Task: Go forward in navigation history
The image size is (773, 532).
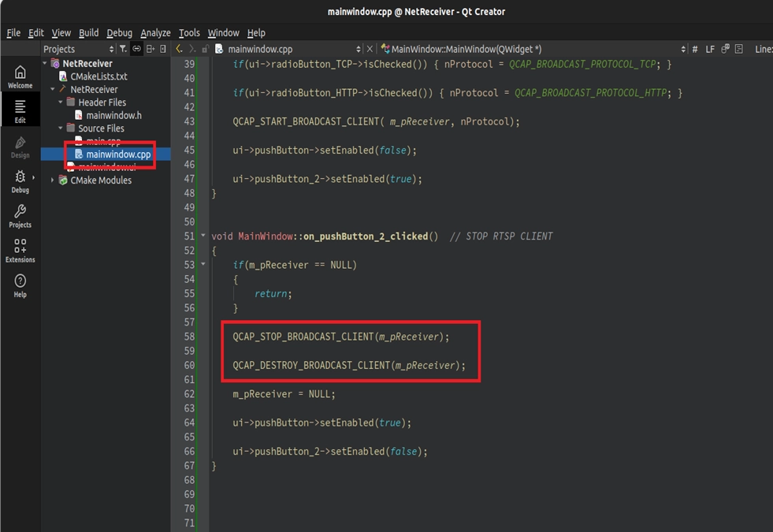Action: 192,48
